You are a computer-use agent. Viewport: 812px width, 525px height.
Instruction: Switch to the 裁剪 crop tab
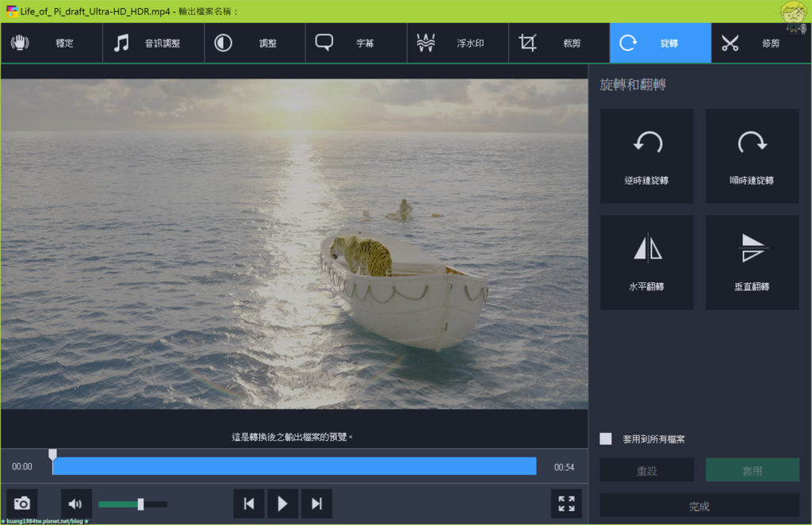(559, 43)
